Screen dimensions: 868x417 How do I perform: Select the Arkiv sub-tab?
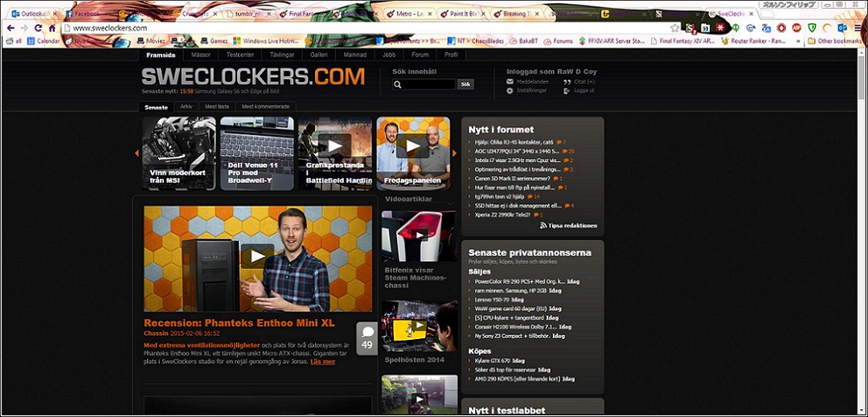point(186,106)
